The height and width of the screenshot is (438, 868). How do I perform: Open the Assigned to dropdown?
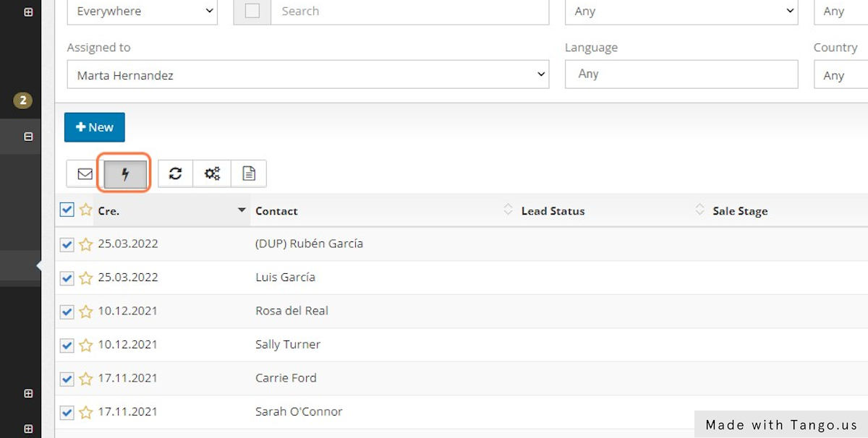click(307, 74)
